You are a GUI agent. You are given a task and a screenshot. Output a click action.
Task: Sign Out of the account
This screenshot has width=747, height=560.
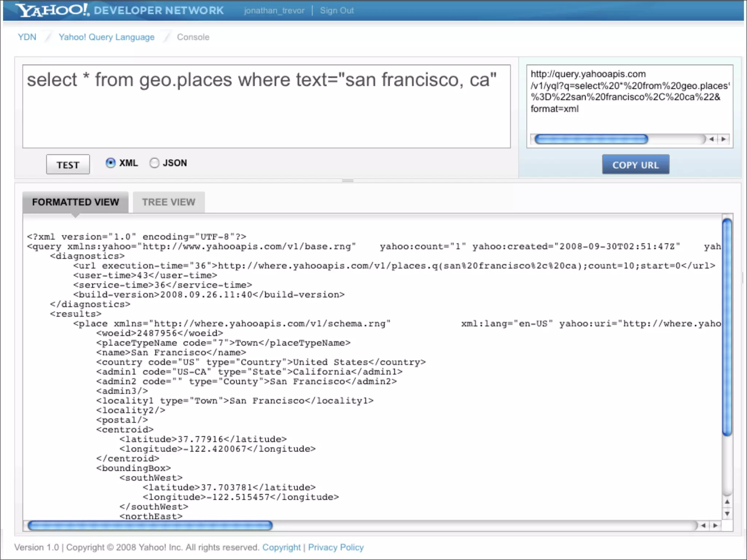(x=337, y=11)
